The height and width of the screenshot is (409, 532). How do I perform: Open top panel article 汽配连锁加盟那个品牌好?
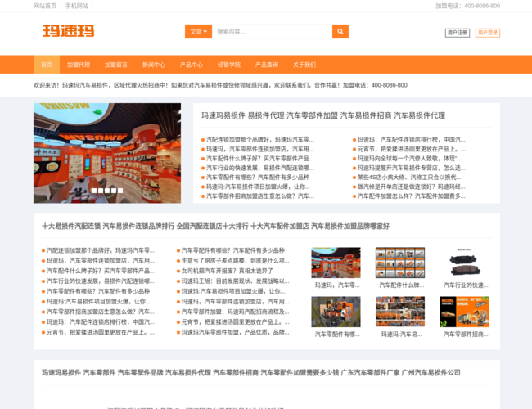point(260,139)
